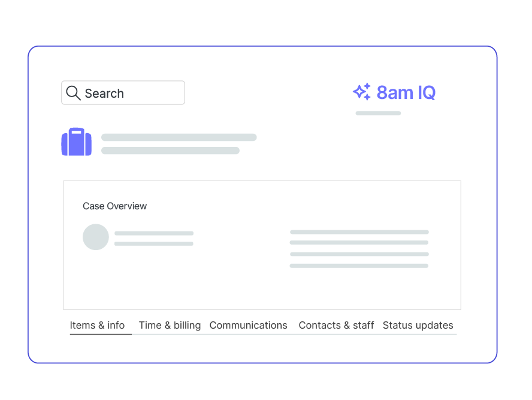Click the second detail line on the right side of Case Overview
This screenshot has height=400, width=532.
click(x=359, y=242)
